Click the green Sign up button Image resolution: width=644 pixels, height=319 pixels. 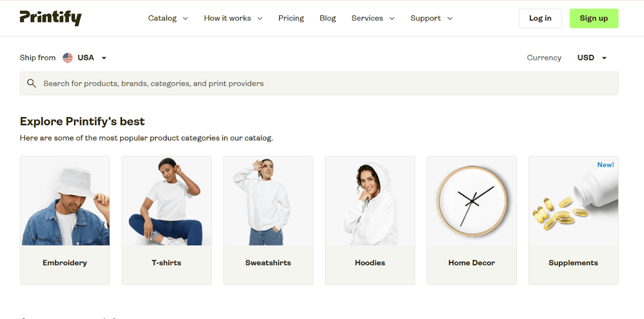[x=594, y=18]
